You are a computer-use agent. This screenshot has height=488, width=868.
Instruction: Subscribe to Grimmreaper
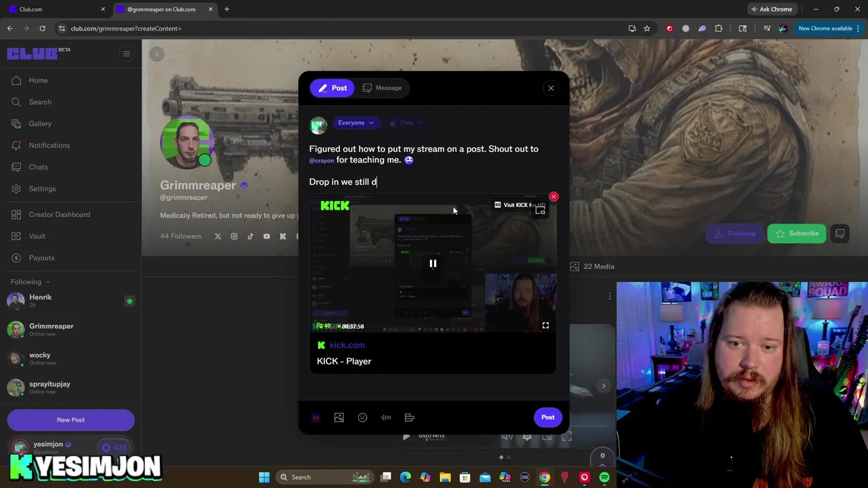tap(797, 233)
